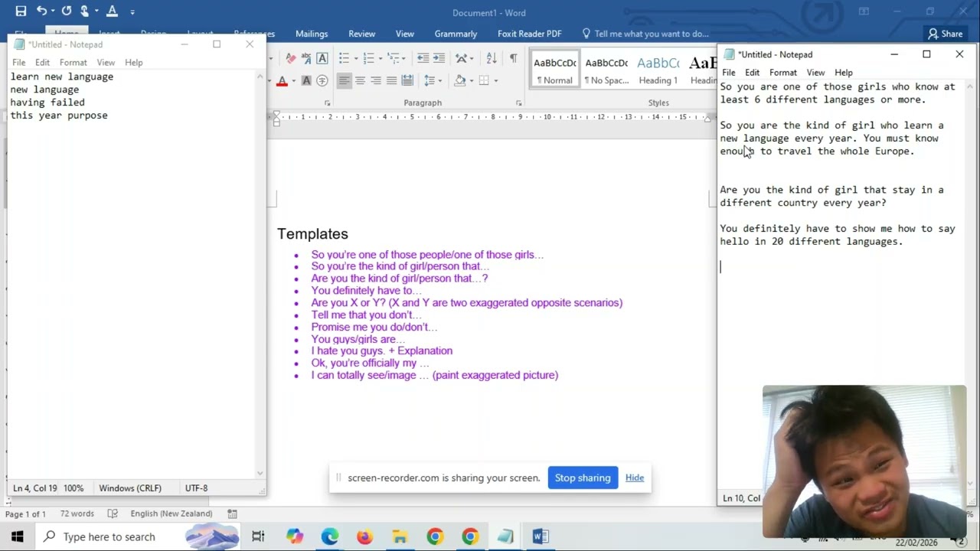980x551 pixels.
Task: Click the Windows Start button
Action: coord(18,536)
